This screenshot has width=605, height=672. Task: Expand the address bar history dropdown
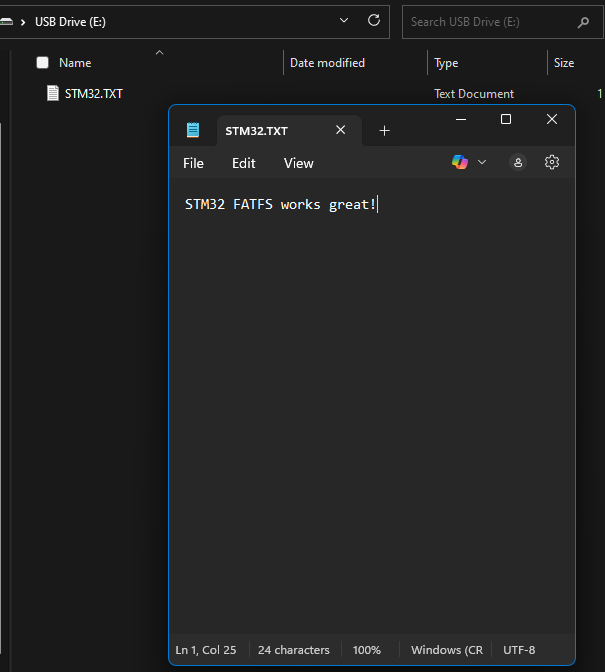point(344,20)
